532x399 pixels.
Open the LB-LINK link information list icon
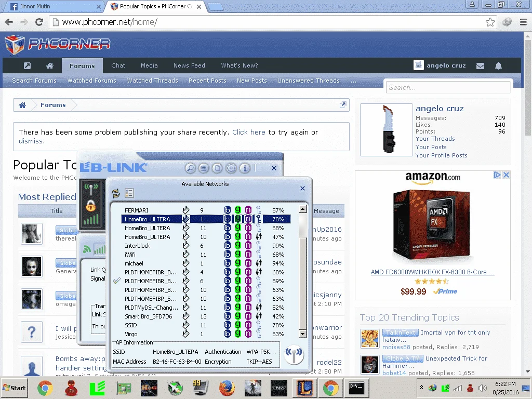(204, 168)
